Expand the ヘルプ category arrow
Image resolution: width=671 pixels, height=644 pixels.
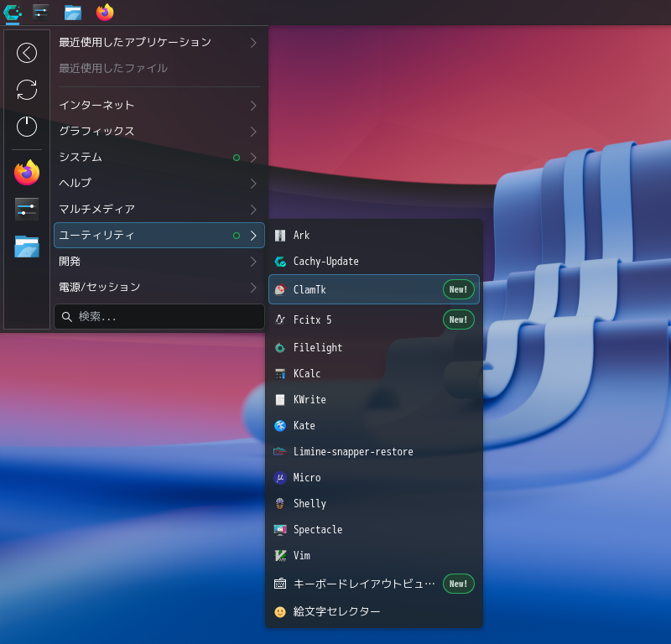click(253, 184)
